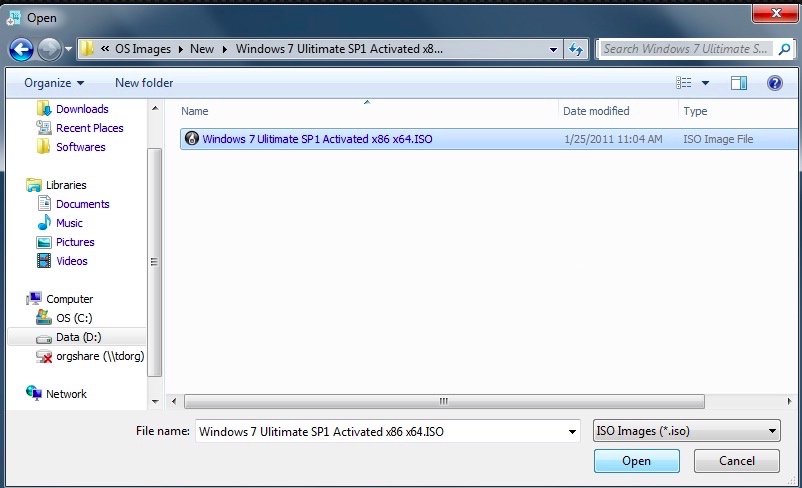Click the Softwares folder icon
The width and height of the screenshot is (802, 488).
tap(43, 146)
